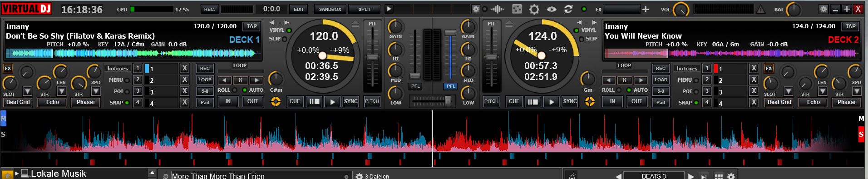The height and width of the screenshot is (179, 868).
Task: Open settings gear beside window controls
Action: pos(824,9)
